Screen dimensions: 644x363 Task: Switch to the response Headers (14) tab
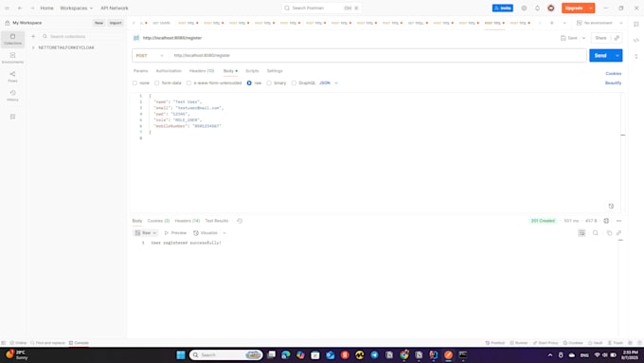(187, 221)
